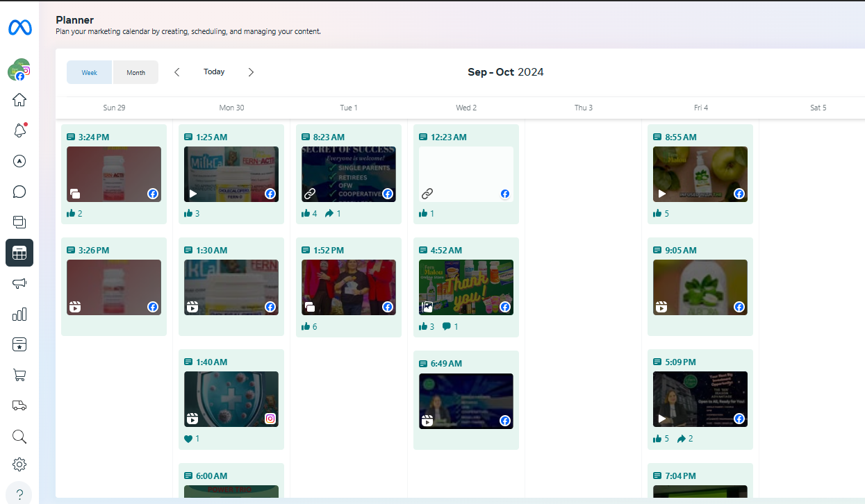Open the Fri 4 video at 5:09 PM
The height and width of the screenshot is (504, 865).
pos(700,399)
